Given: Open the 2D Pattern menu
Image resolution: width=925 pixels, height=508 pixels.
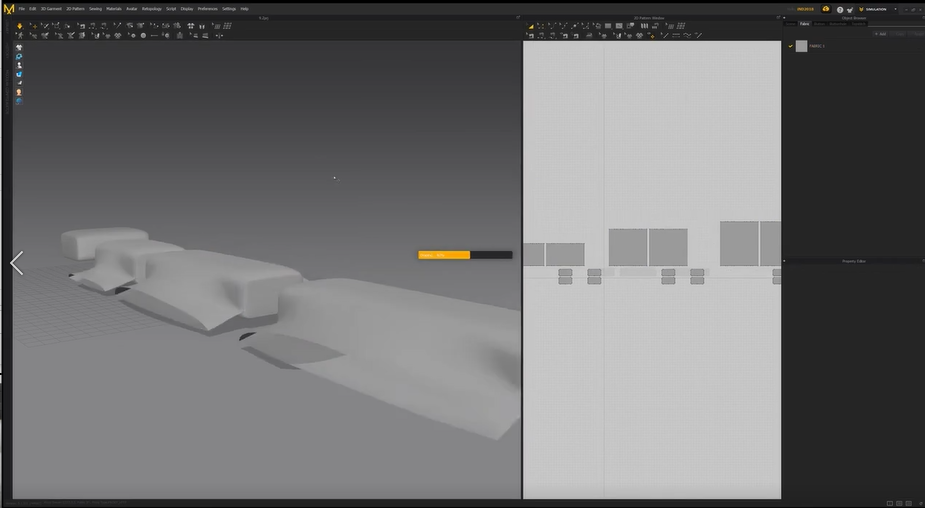Looking at the screenshot, I should click(x=76, y=9).
